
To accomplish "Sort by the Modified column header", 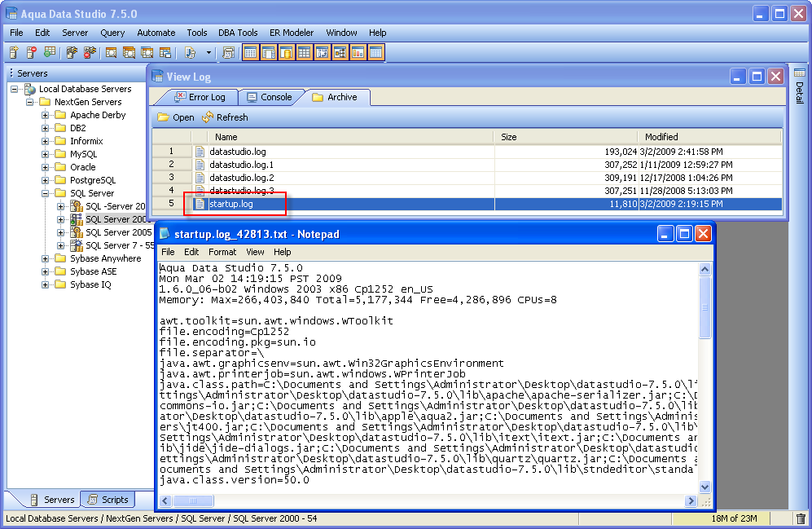I will pyautogui.click(x=709, y=137).
